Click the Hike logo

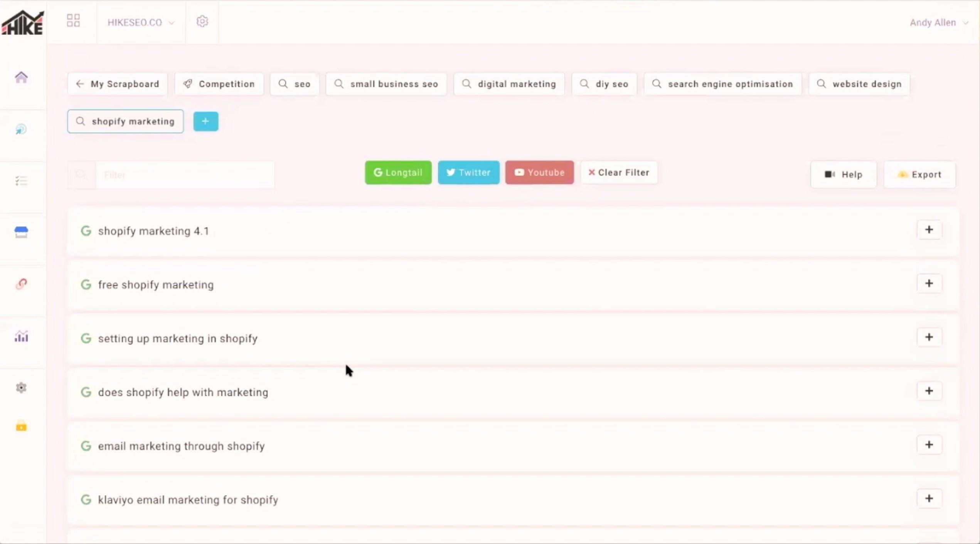click(23, 22)
